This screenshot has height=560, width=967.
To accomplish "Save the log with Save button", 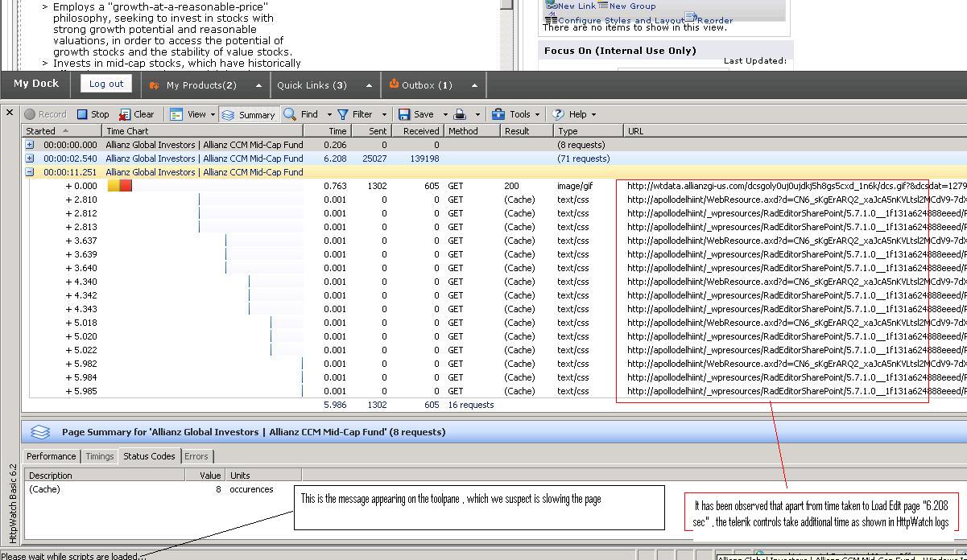I will [416, 114].
